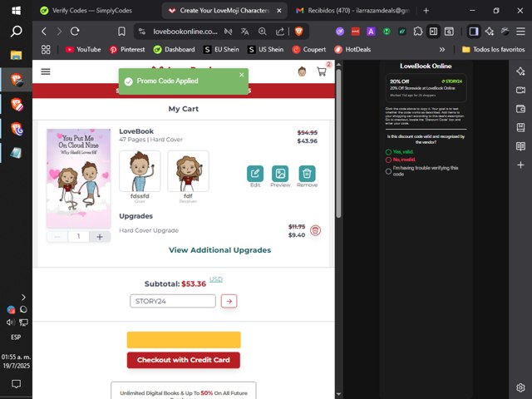Open sidebar Brave Wallet icon
The image size is (532, 399).
pyautogui.click(x=520, y=109)
